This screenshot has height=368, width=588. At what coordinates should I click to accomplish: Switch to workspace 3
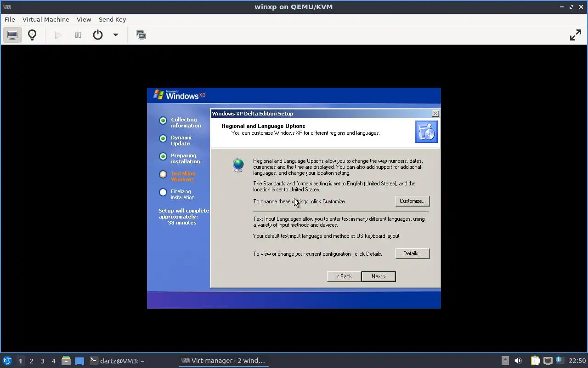[x=42, y=361]
